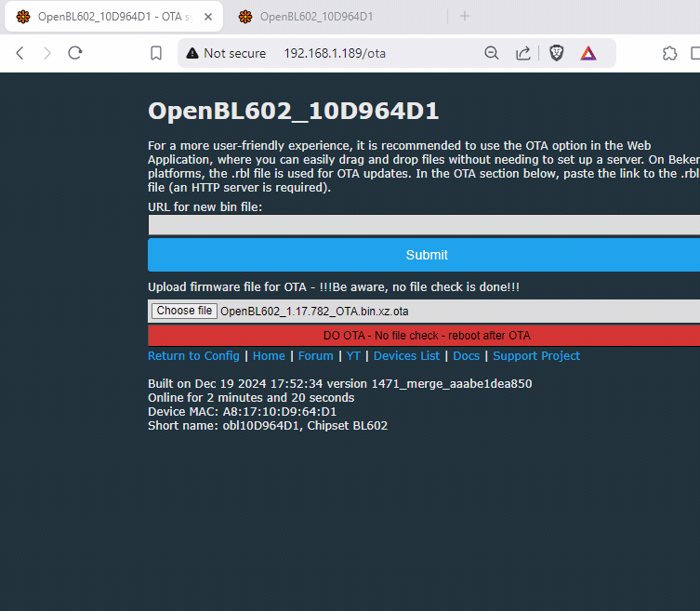Click the Short name obl10D964D1 line
The image size is (700, 611).
[268, 425]
